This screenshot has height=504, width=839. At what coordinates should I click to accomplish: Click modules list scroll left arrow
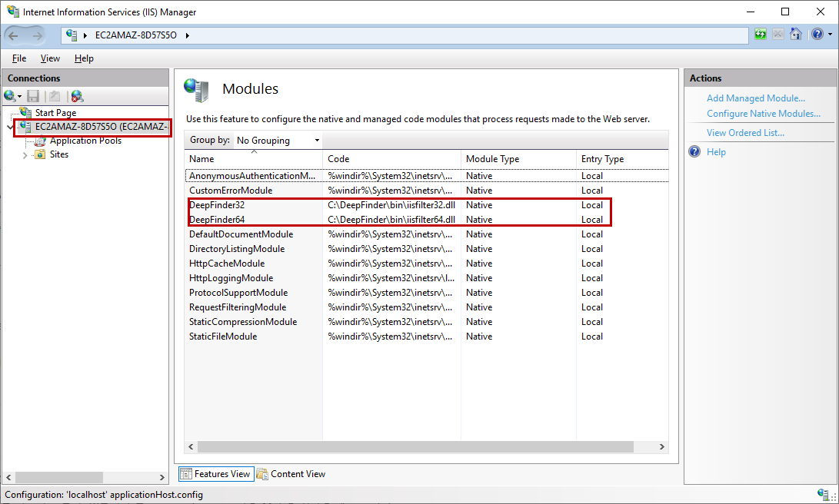[x=191, y=447]
